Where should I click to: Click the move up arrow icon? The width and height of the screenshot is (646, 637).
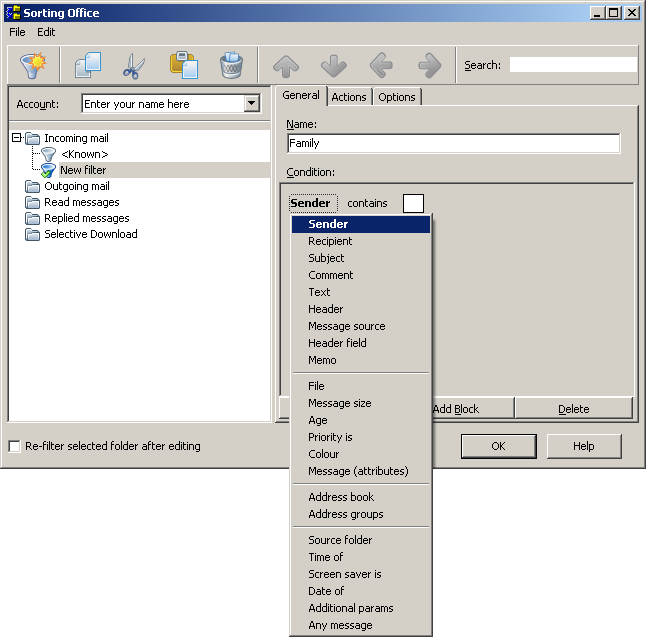(286, 66)
